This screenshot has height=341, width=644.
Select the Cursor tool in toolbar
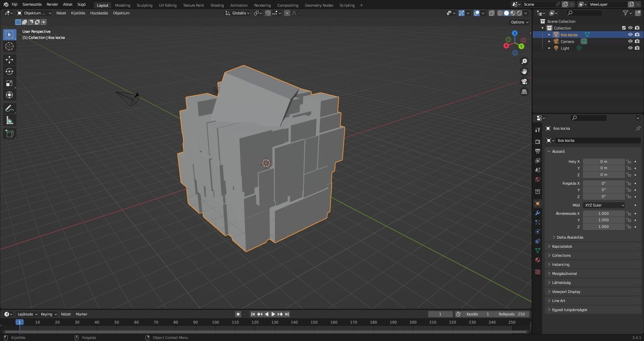click(x=9, y=46)
